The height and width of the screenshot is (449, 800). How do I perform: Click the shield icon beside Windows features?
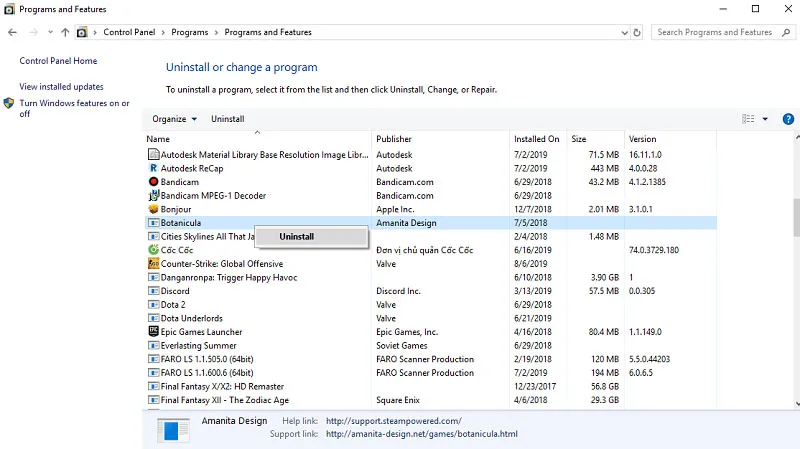[x=9, y=103]
